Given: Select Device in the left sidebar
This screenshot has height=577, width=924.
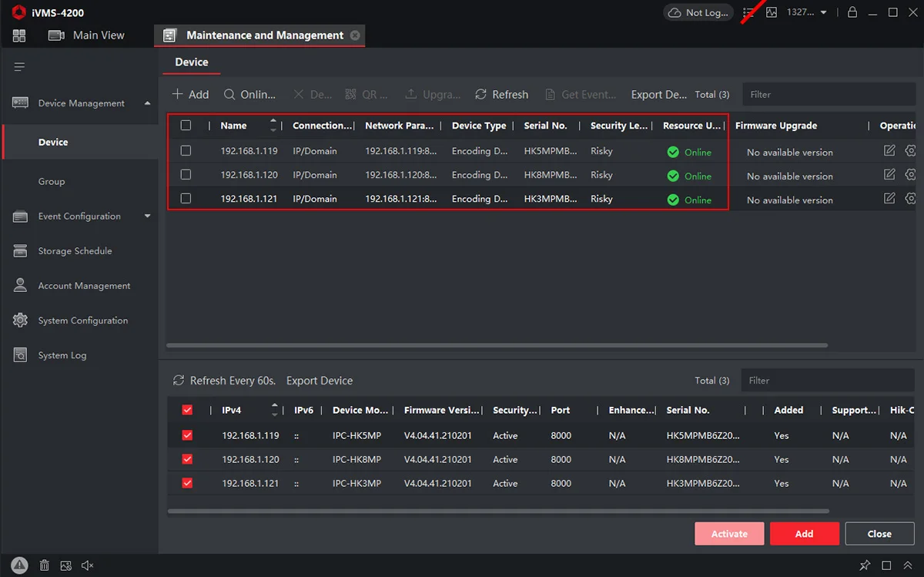Looking at the screenshot, I should tap(79, 143).
